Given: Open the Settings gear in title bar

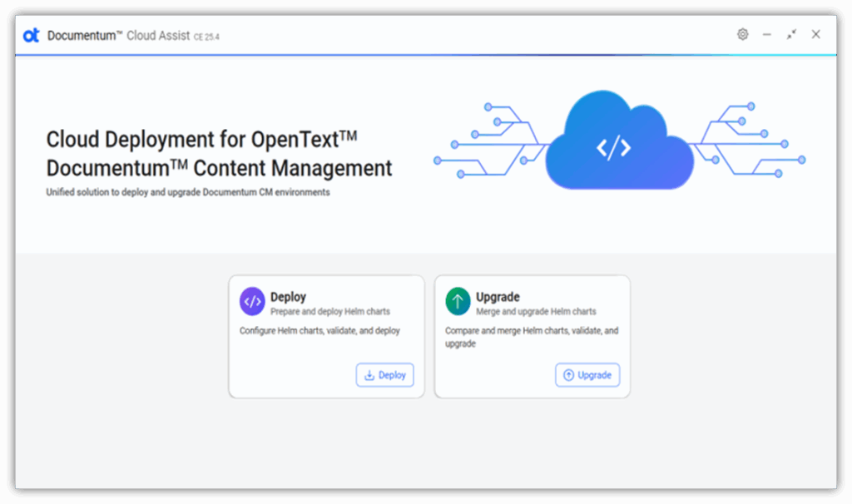Looking at the screenshot, I should point(742,34).
